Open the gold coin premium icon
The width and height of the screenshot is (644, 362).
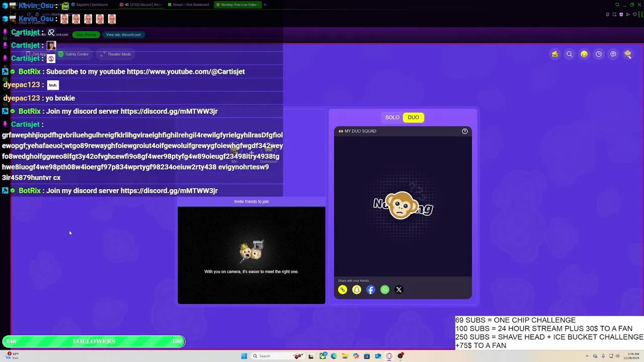coord(584,54)
